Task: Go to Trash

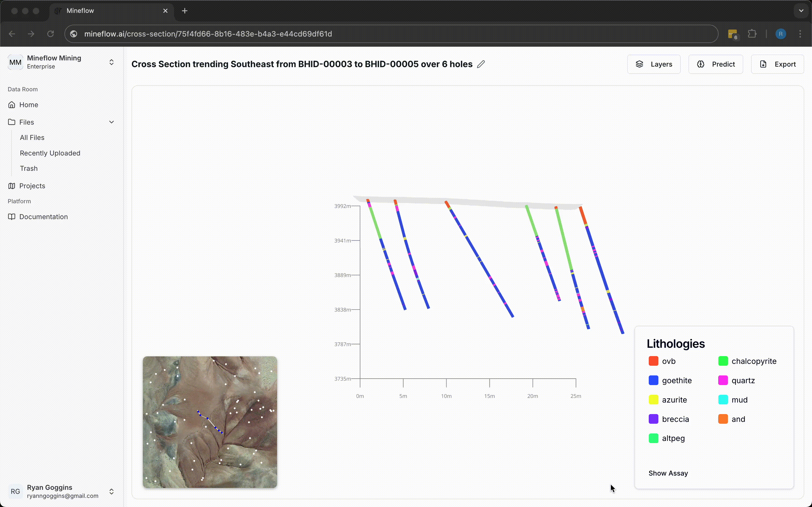Action: tap(28, 168)
